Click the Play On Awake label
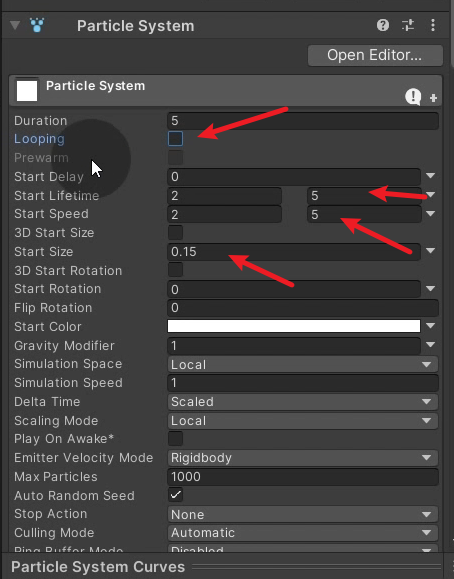 (x=64, y=439)
